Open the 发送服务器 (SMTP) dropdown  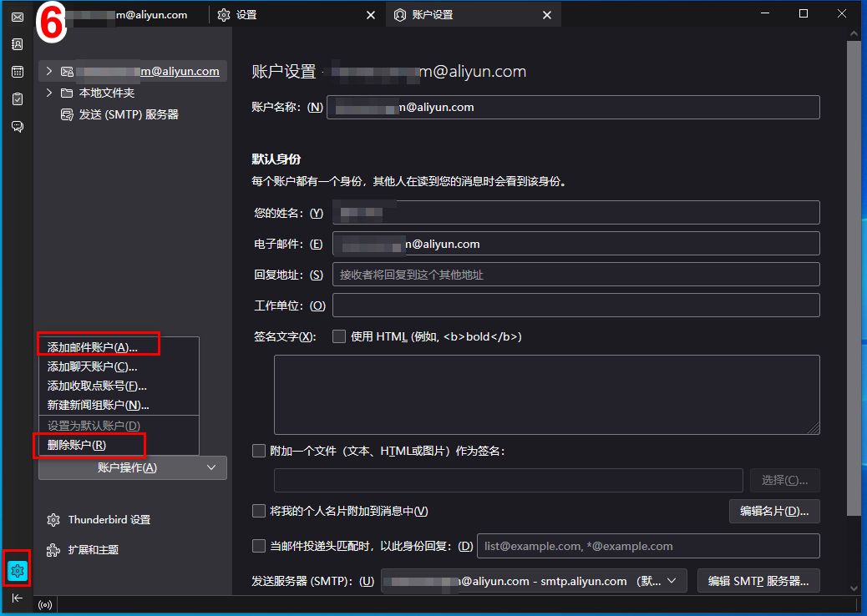tap(534, 581)
